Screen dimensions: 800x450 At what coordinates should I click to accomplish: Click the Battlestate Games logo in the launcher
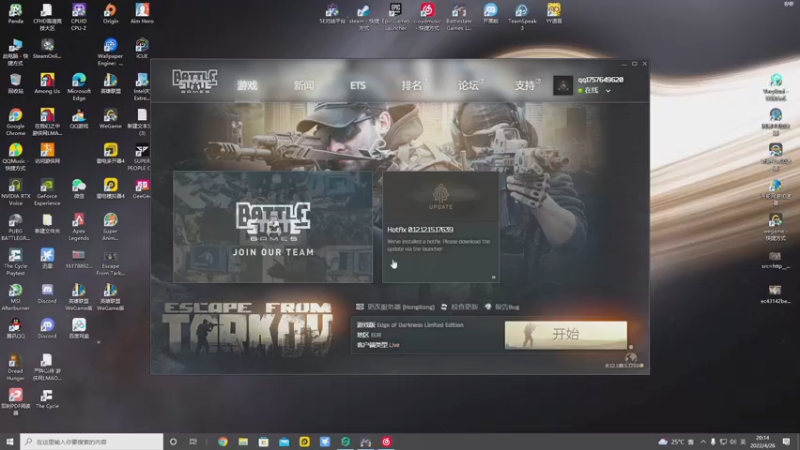194,81
